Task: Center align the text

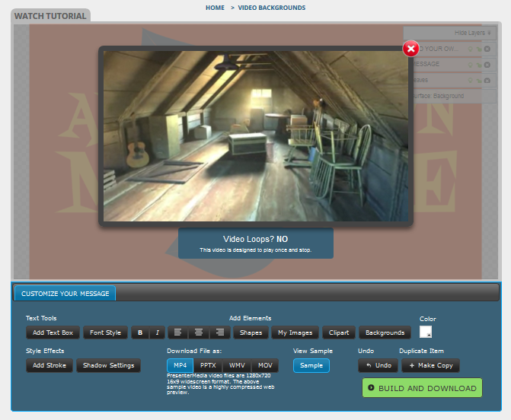Action: click(199, 332)
